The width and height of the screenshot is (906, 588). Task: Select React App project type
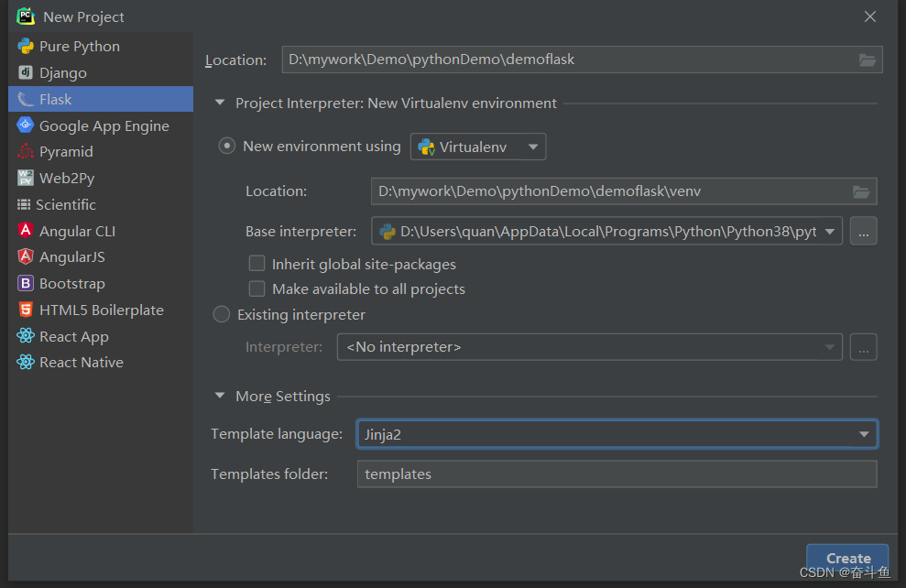tap(101, 336)
